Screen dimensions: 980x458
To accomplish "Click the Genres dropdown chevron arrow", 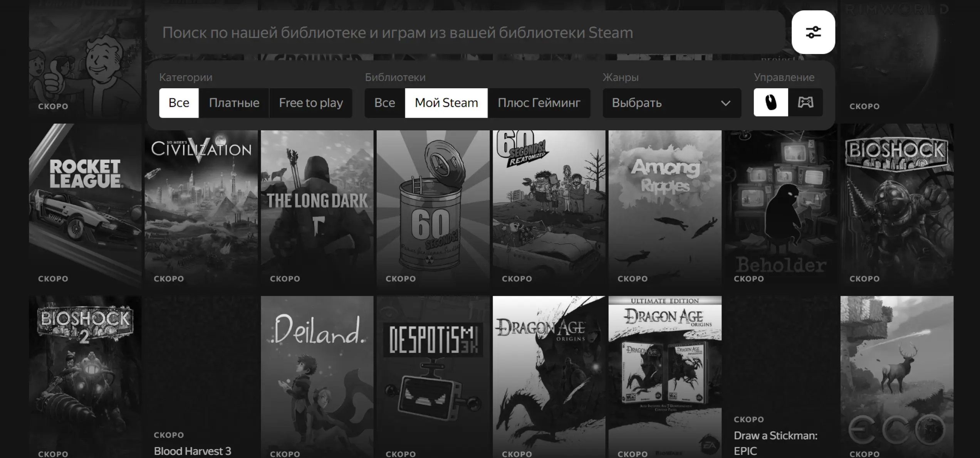I will pos(725,103).
